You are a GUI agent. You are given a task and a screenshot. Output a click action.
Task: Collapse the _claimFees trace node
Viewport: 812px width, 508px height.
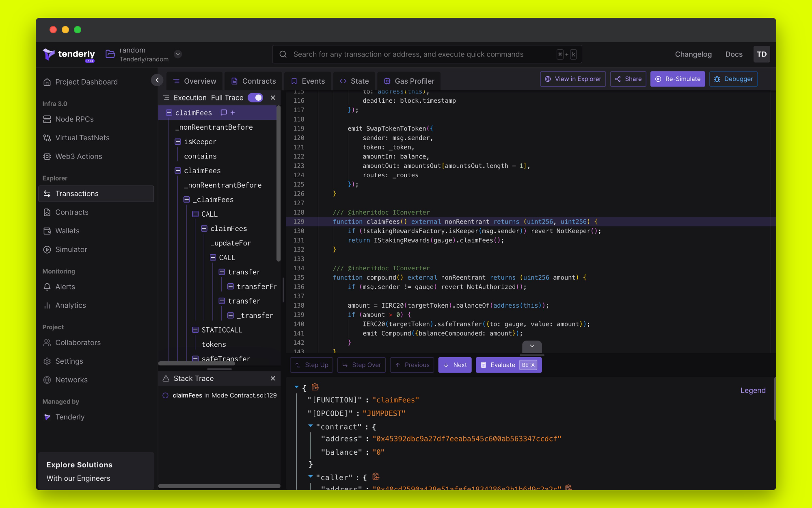click(x=186, y=200)
